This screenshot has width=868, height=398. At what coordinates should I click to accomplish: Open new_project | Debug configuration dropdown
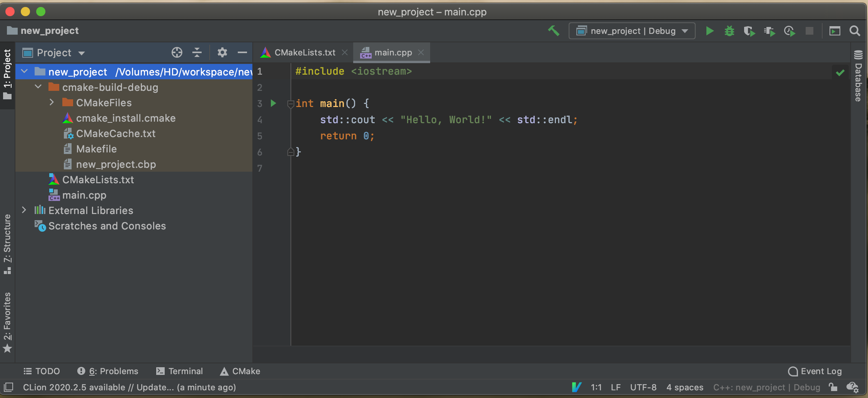(632, 31)
